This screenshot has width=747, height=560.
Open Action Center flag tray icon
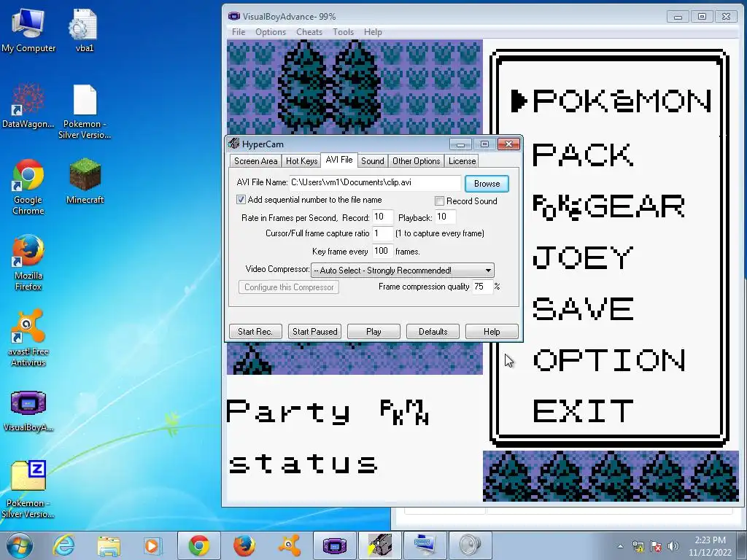(656, 546)
